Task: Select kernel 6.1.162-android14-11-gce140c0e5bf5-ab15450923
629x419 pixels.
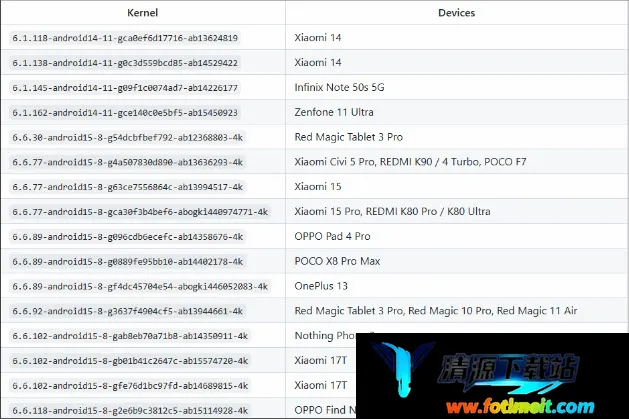Action: pyautogui.click(x=125, y=113)
